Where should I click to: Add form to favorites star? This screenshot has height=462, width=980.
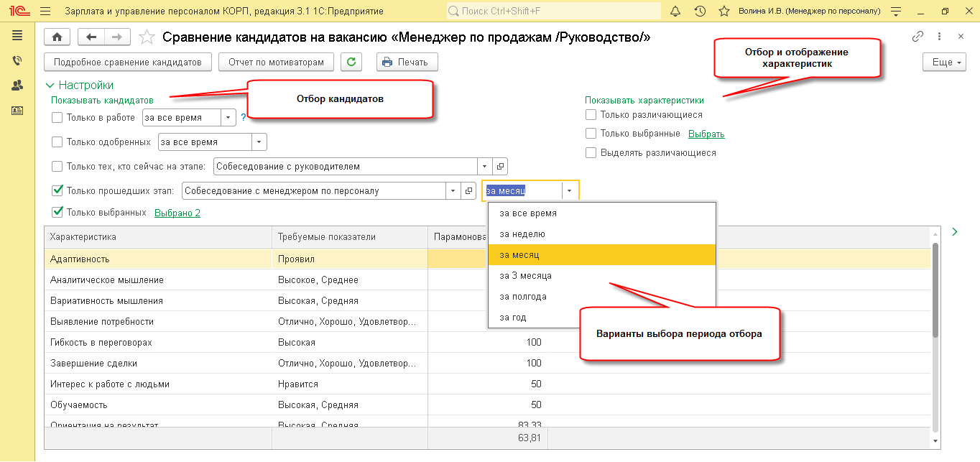pos(146,37)
